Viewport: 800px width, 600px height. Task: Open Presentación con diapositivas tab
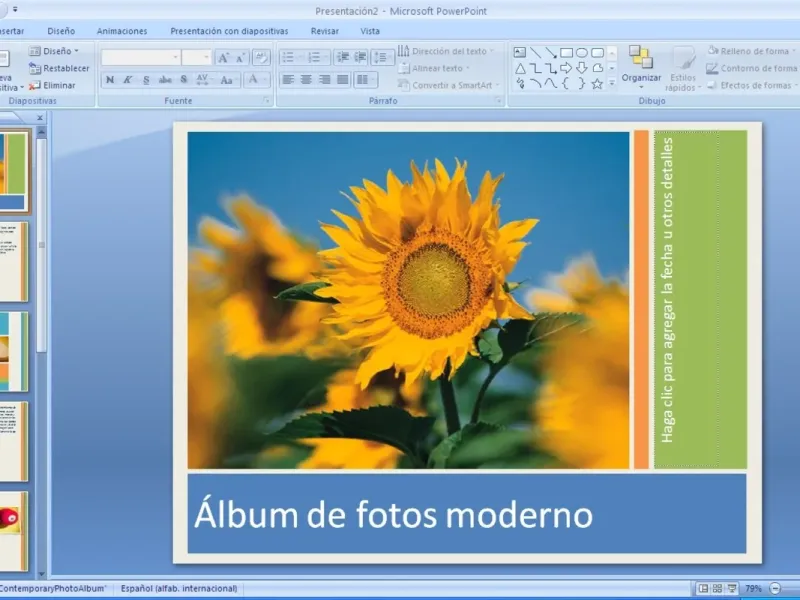(x=229, y=31)
